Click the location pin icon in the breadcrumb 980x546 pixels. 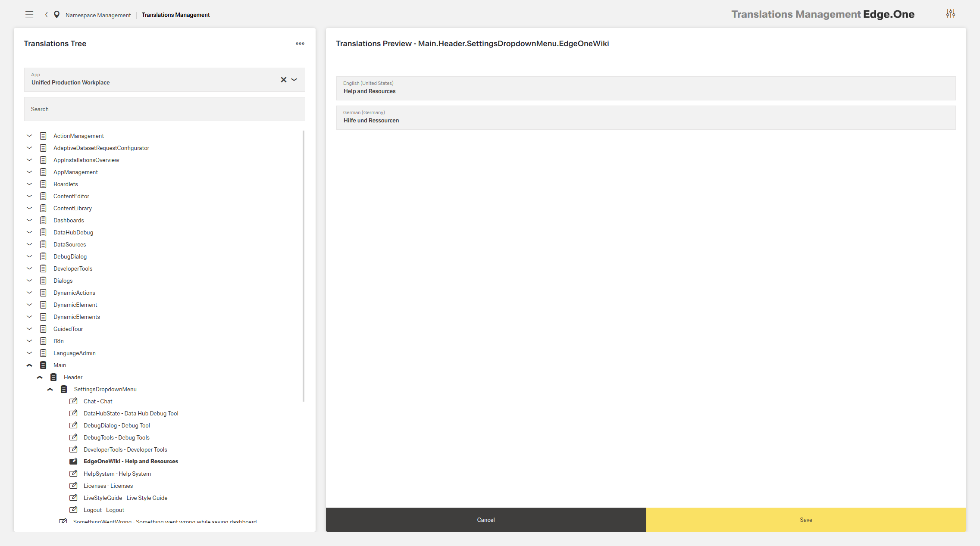click(x=56, y=15)
